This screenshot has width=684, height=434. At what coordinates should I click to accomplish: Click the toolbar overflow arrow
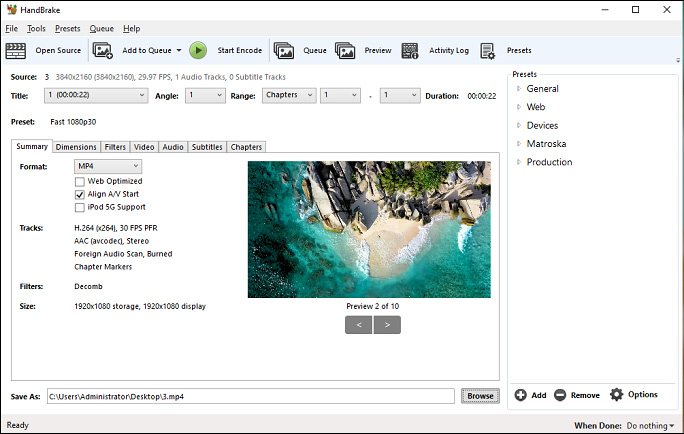click(678, 60)
